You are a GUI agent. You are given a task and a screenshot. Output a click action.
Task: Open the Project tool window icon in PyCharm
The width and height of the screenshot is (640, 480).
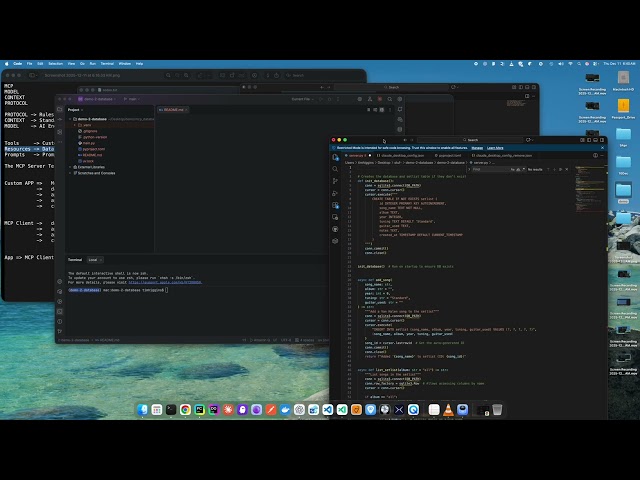pyautogui.click(x=60, y=109)
